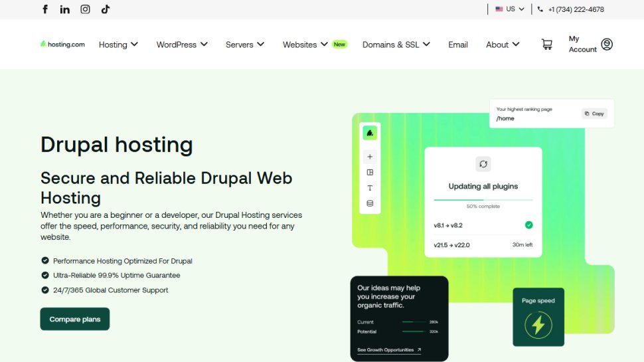Click the Page speed lightning bolt icon
The width and height of the screenshot is (644, 362).
[538, 325]
